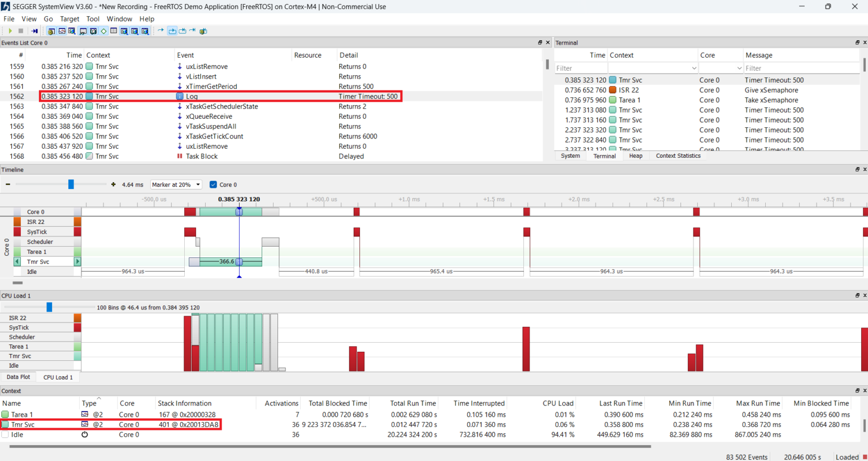Viewport: 868px width, 461px height.
Task: Toggle the highlighted arrow-over-box toolbar icon
Action: click(x=172, y=31)
